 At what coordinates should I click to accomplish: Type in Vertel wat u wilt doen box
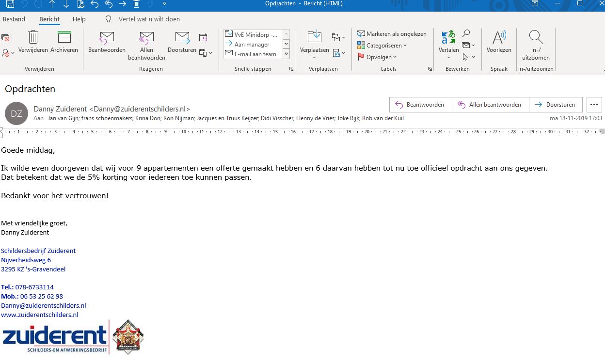[149, 19]
